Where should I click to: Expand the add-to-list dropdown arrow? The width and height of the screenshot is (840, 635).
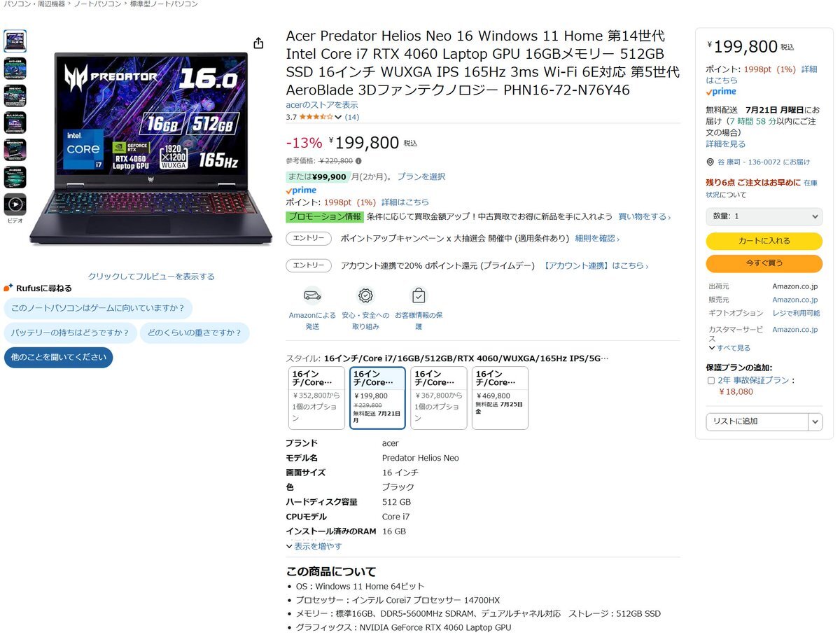[x=815, y=421]
